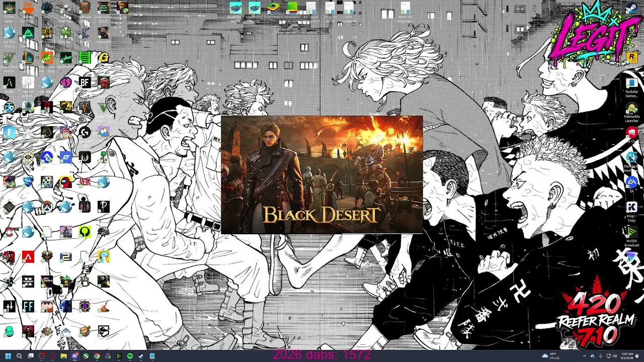Open Google Chrome from the taskbar

pos(97,356)
